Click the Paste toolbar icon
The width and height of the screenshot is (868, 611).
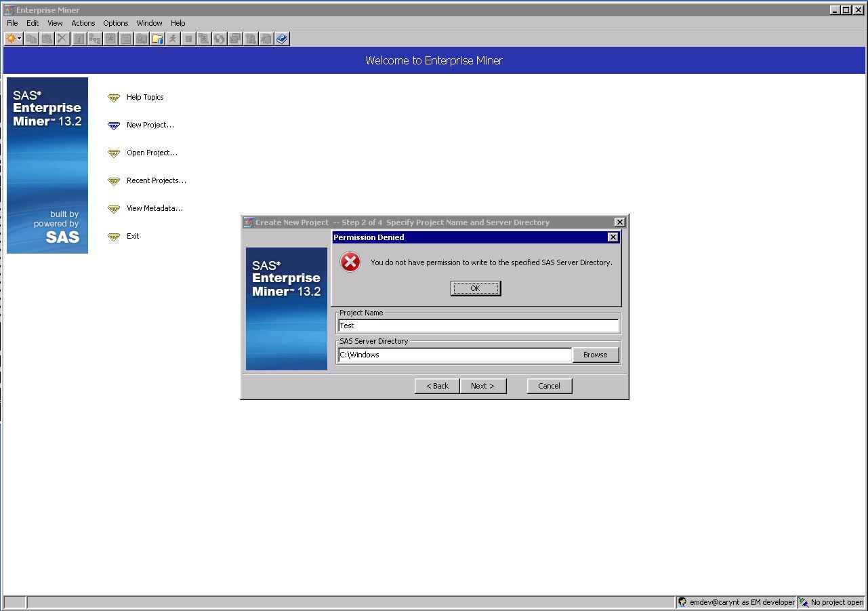pos(47,39)
